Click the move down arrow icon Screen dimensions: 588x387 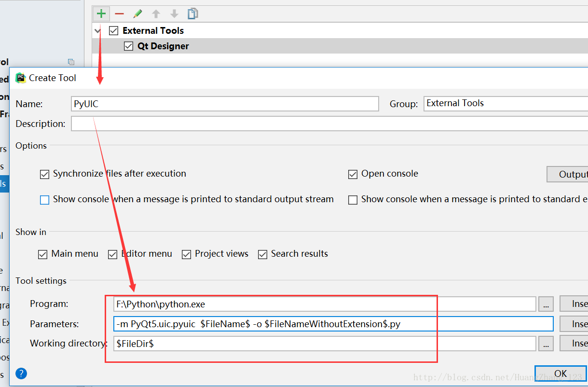tap(175, 14)
